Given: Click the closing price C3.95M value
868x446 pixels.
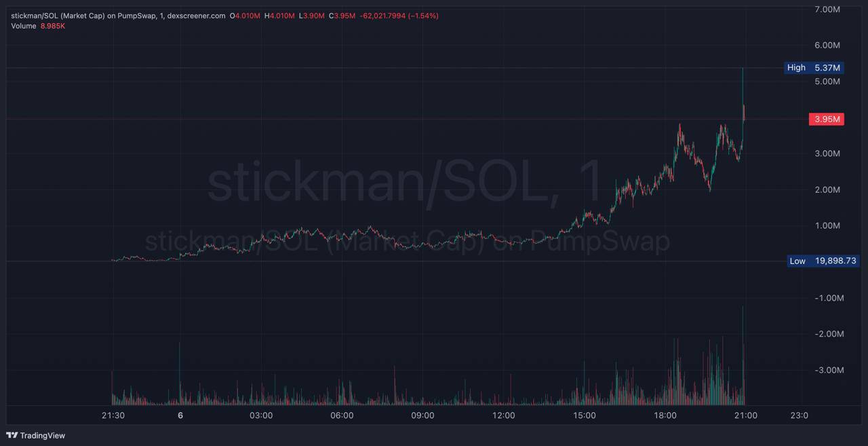Looking at the screenshot, I should pos(342,16).
